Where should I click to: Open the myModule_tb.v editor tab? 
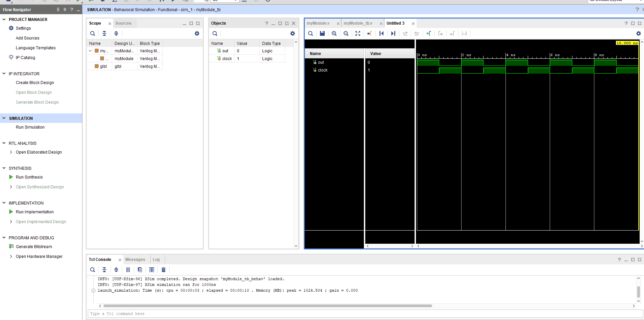click(x=358, y=23)
